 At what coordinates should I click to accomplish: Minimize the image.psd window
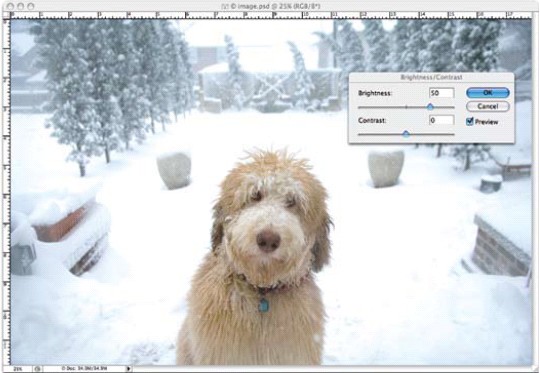[20, 6]
